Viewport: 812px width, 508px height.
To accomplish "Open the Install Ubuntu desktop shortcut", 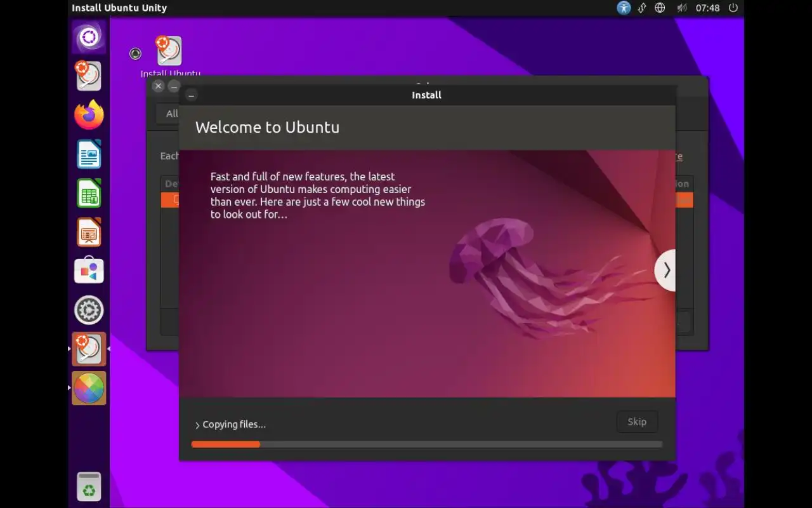I will (169, 57).
